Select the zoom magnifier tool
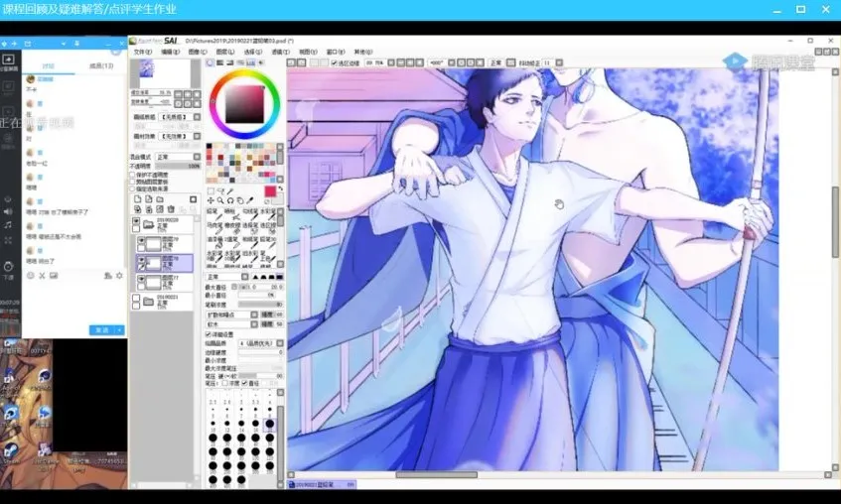The image size is (841, 504). [220, 200]
